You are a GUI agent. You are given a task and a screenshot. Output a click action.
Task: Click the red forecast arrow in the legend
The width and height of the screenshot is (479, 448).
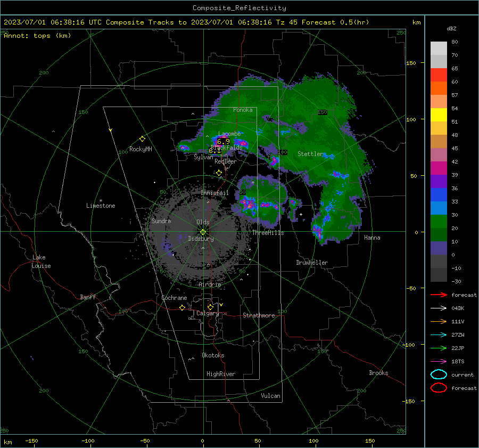[x=439, y=295]
